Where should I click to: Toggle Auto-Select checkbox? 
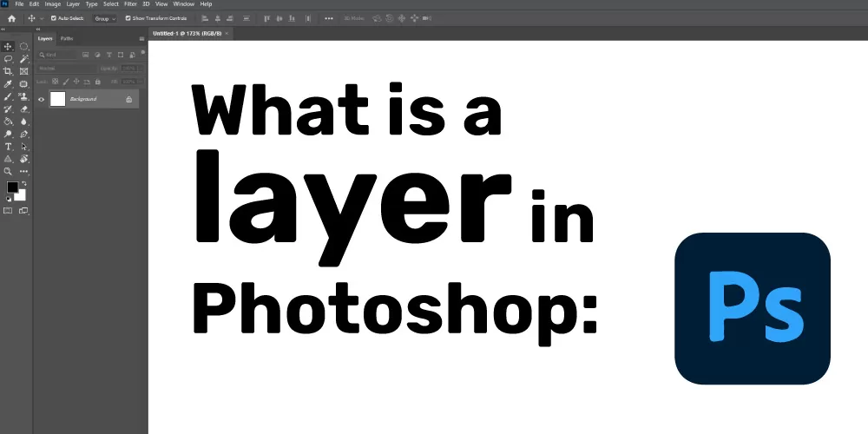pyautogui.click(x=53, y=18)
